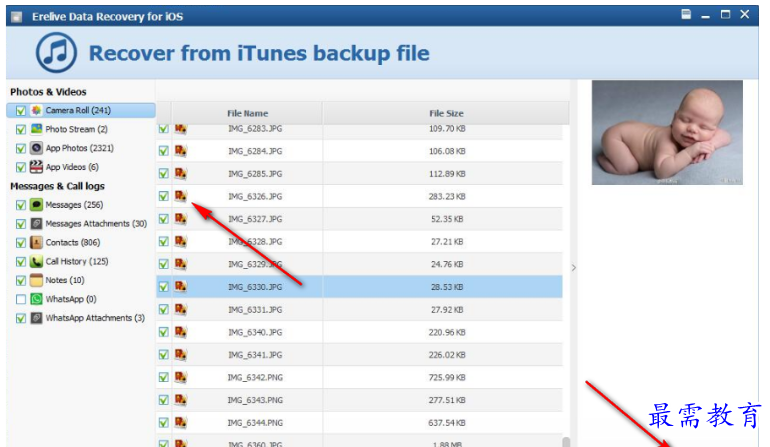The width and height of the screenshot is (770, 447).
Task: Click the image icon of IMG_6340.JPG
Action: click(x=181, y=332)
